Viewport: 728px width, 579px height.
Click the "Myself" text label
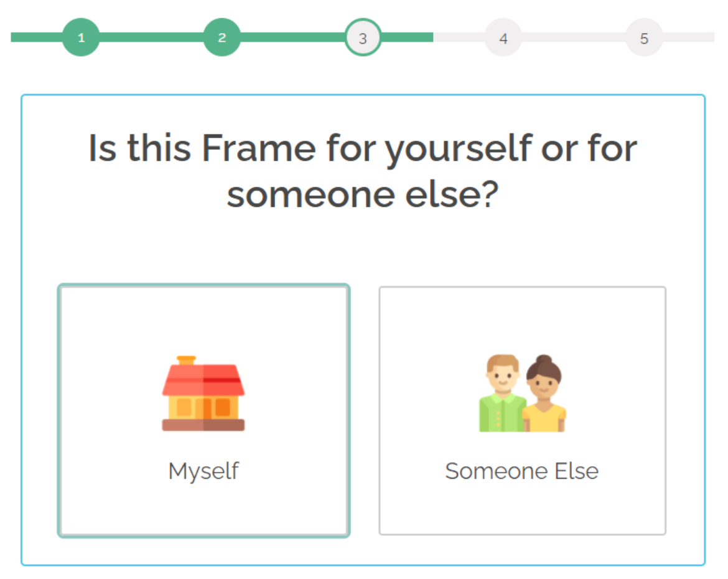(203, 471)
